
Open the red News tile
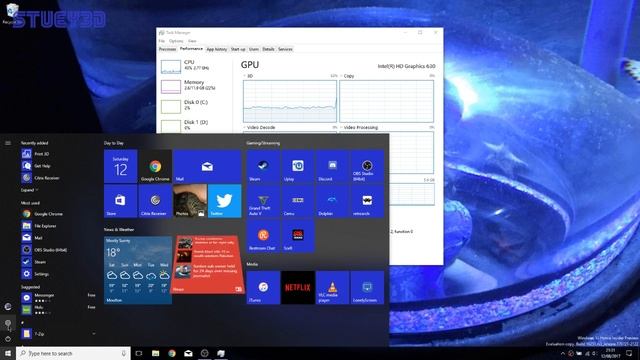coord(207,264)
